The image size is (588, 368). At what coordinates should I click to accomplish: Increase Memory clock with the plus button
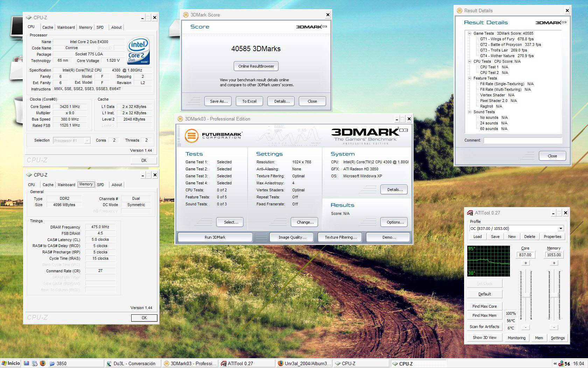pos(554,263)
